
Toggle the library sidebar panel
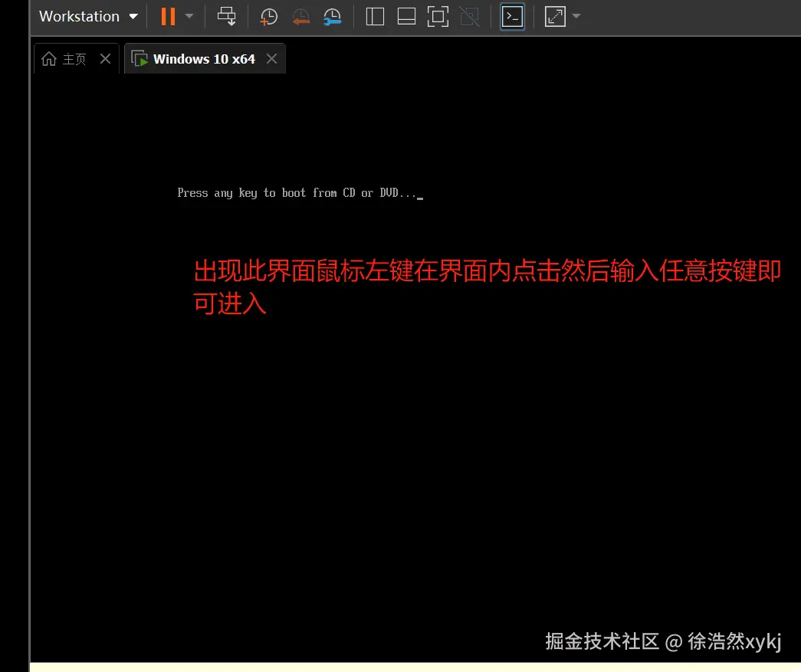[x=375, y=16]
